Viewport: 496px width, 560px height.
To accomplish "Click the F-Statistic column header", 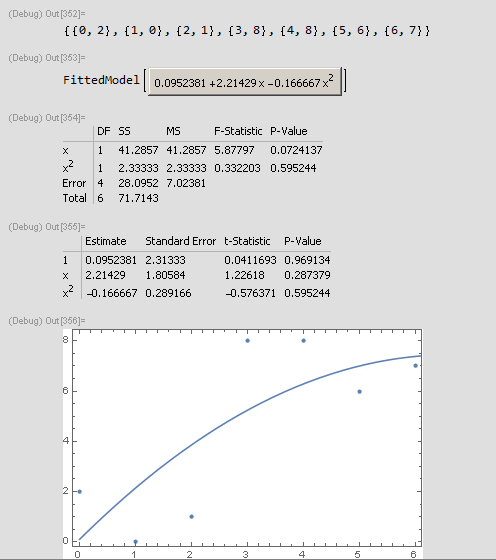I will coord(238,131).
